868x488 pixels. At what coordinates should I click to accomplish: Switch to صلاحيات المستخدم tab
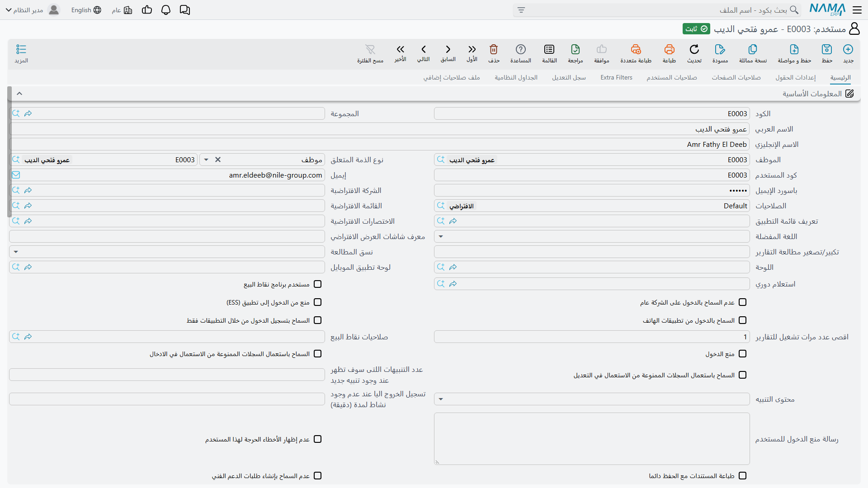click(672, 77)
